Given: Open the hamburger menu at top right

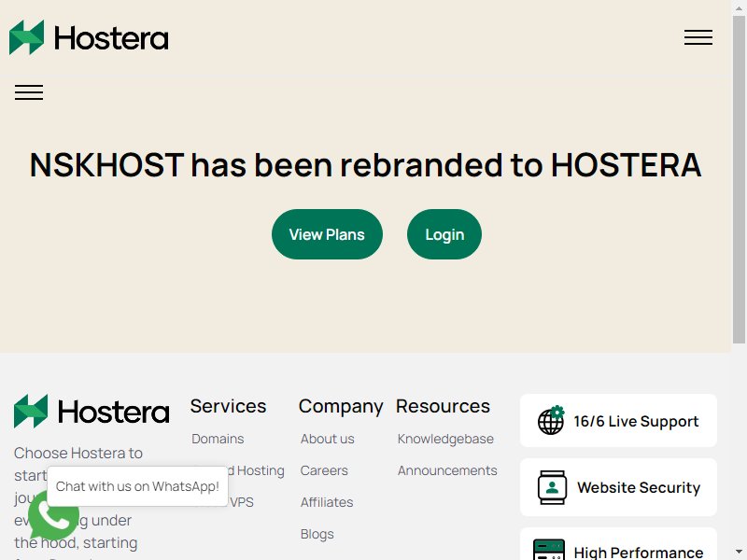Looking at the screenshot, I should 698,37.
